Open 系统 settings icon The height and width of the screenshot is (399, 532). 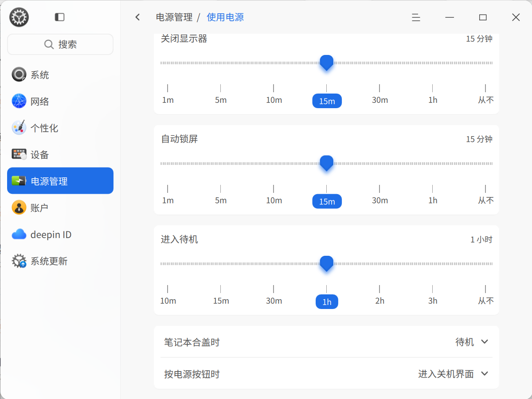tap(19, 74)
